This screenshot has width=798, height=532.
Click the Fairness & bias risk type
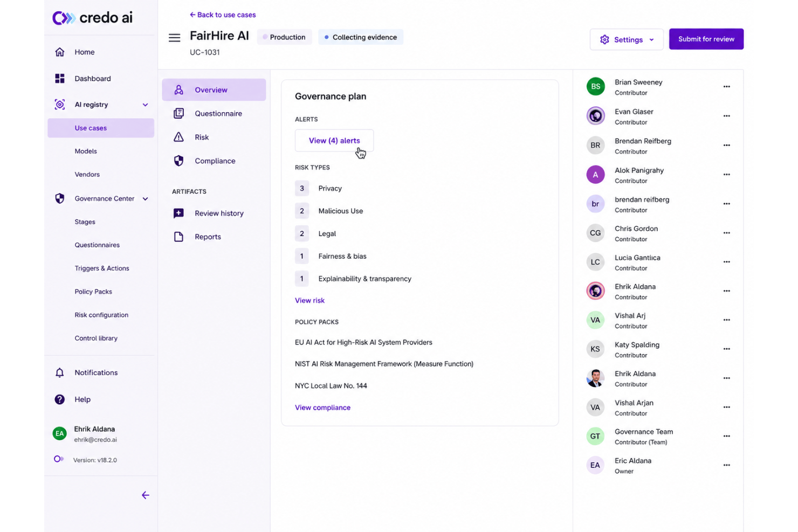coord(342,257)
